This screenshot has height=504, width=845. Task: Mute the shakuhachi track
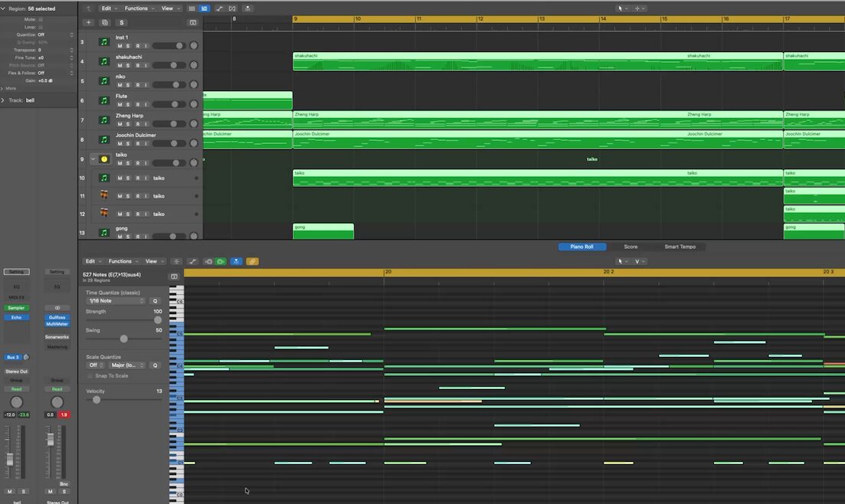coord(119,66)
